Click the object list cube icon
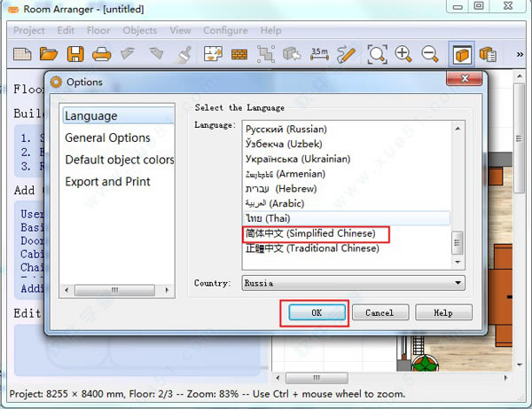 (488, 54)
